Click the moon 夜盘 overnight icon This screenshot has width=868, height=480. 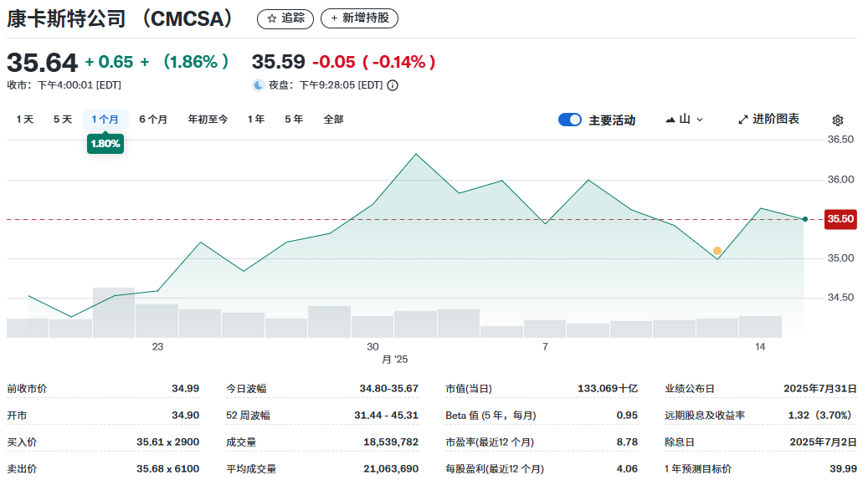point(258,85)
